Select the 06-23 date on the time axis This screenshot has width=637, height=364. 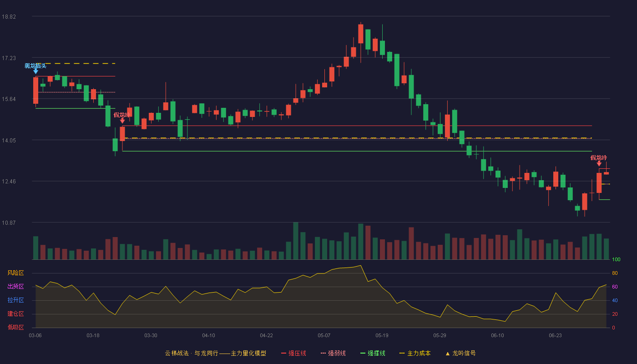click(555, 335)
